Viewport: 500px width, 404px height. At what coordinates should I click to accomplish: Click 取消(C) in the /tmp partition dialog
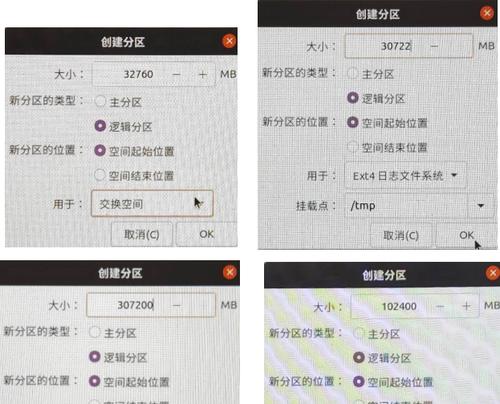[x=401, y=235]
